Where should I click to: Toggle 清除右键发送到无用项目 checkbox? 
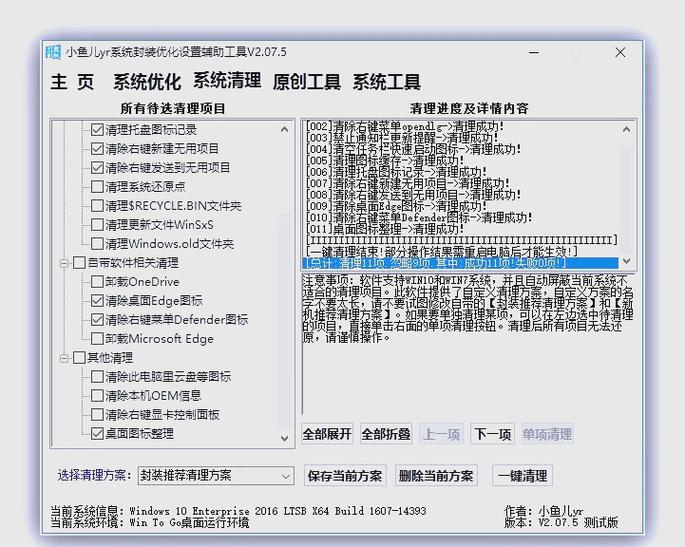point(97,168)
